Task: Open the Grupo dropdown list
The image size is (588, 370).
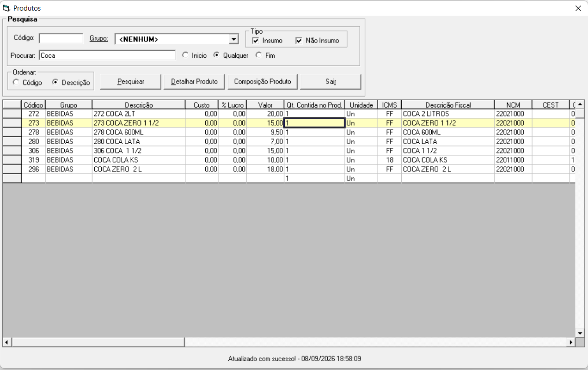Action: point(234,39)
